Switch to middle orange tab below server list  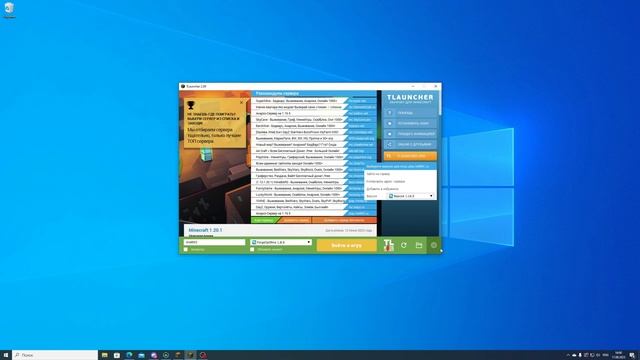pos(295,220)
